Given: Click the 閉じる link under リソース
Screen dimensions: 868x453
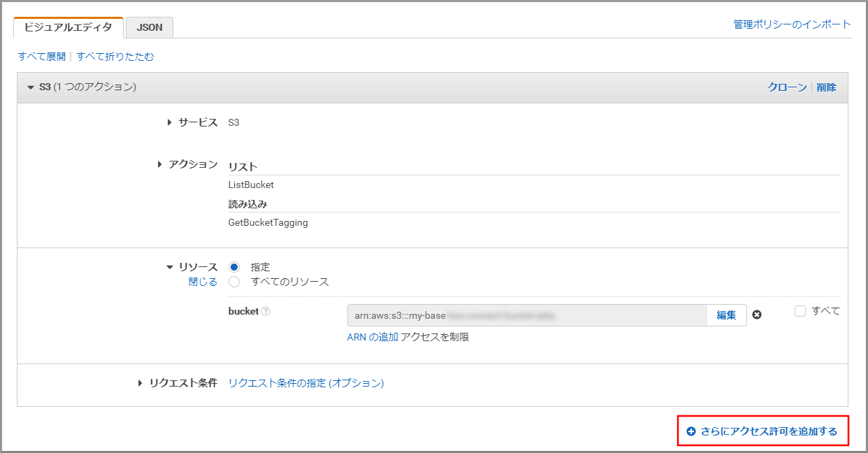Looking at the screenshot, I should pos(203,282).
